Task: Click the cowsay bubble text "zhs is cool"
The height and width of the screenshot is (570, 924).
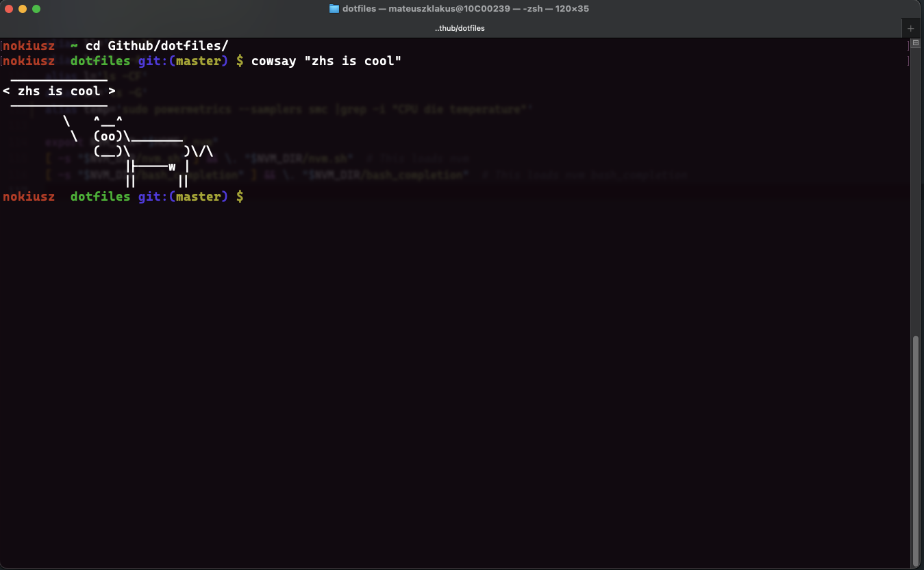Action: click(x=59, y=91)
